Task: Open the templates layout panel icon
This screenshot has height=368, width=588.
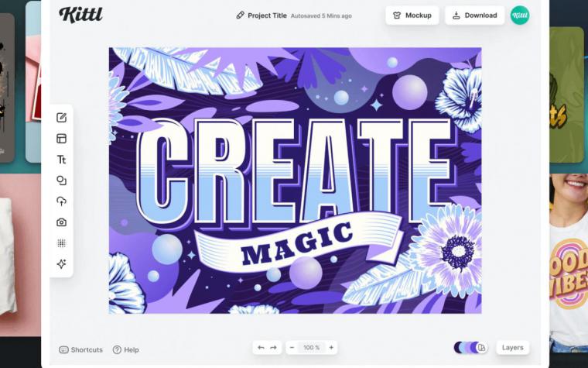Action: tap(61, 139)
